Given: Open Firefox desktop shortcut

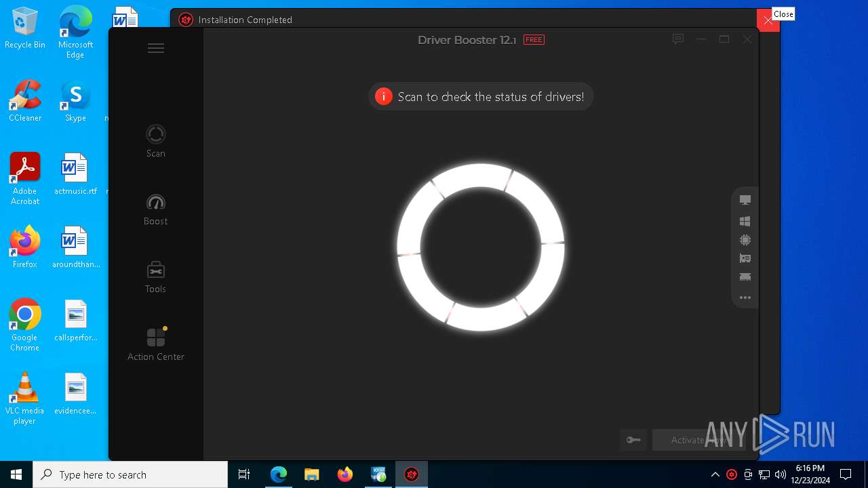Looking at the screenshot, I should tap(25, 247).
